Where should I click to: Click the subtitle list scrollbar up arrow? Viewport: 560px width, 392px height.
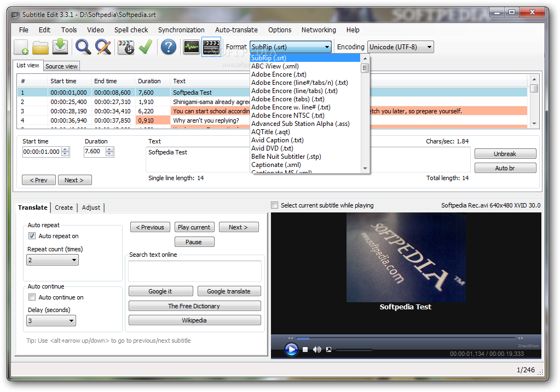(x=534, y=79)
